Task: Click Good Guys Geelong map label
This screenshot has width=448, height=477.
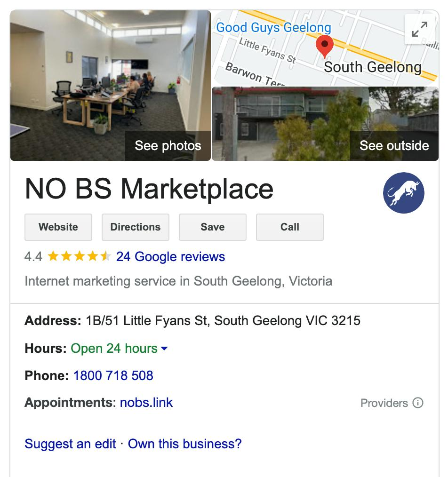Action: 273,28
